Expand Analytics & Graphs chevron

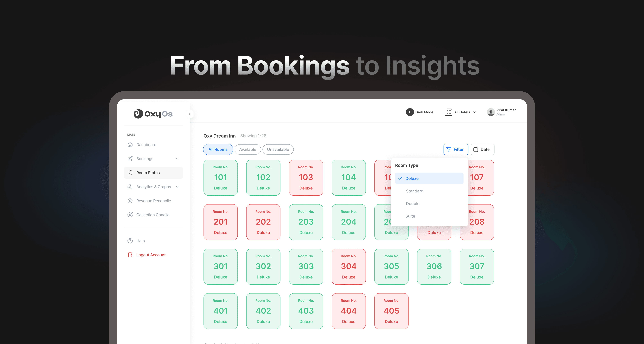point(177,187)
